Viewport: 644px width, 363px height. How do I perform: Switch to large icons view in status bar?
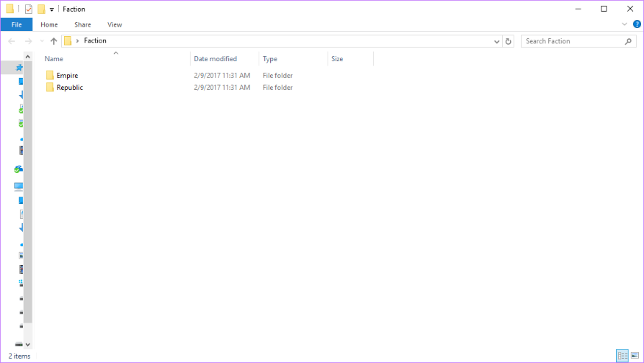(x=635, y=356)
